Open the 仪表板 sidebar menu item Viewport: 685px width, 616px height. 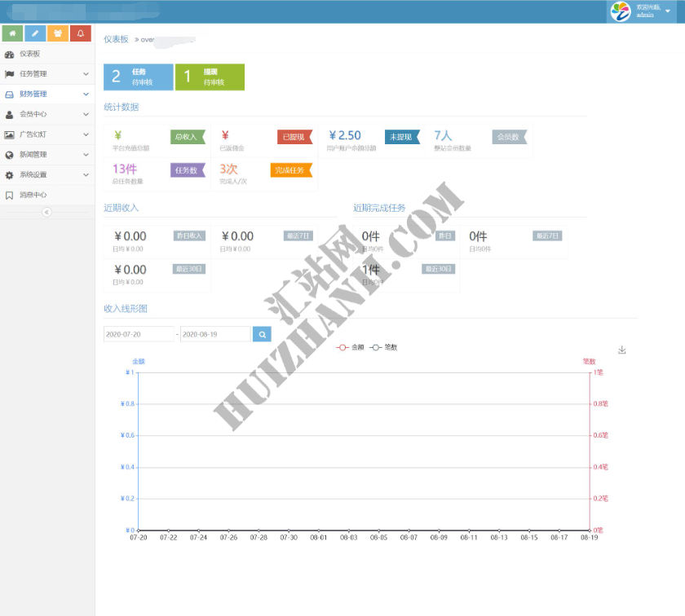(x=47, y=54)
